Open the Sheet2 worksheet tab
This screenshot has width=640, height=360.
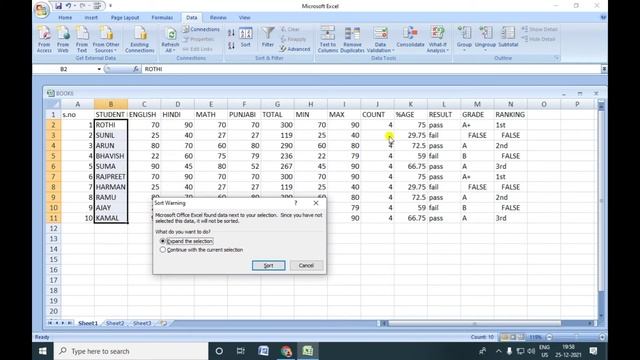(115, 323)
